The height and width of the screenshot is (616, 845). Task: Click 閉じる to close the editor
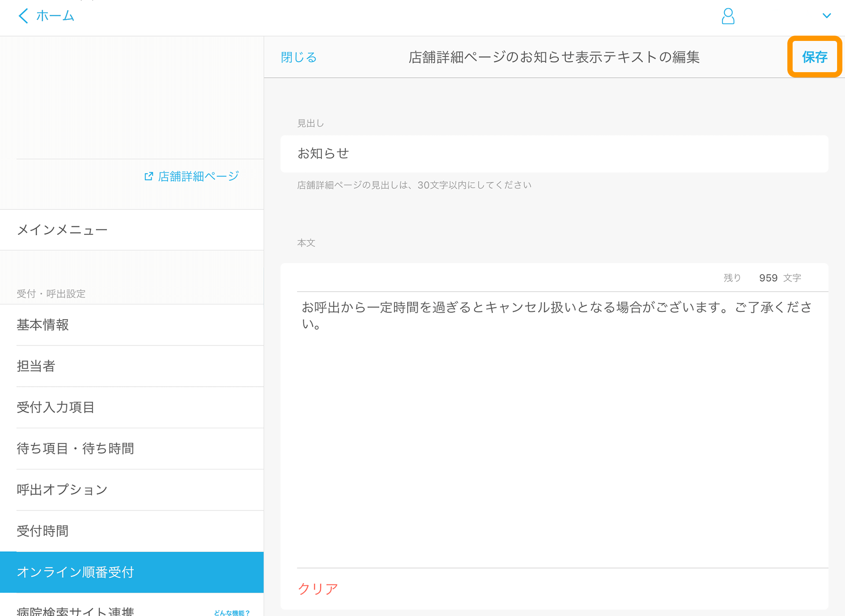299,57
